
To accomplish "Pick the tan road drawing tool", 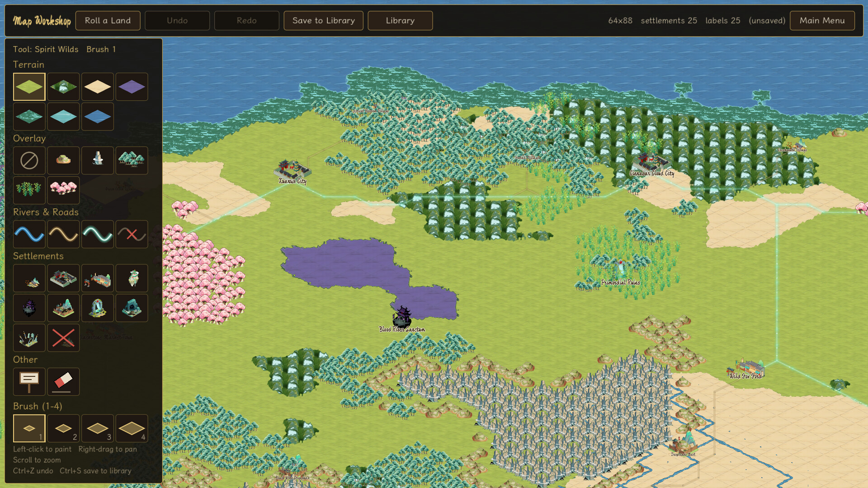I will 63,234.
